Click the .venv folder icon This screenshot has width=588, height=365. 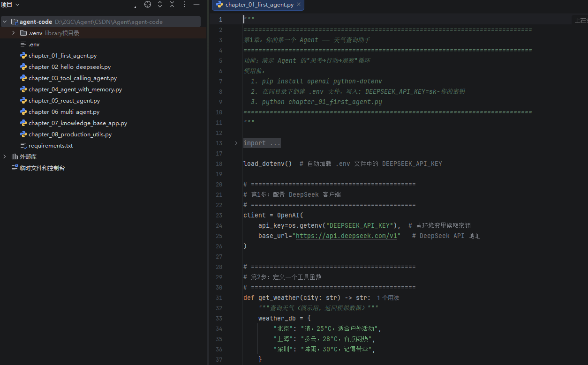[23, 33]
